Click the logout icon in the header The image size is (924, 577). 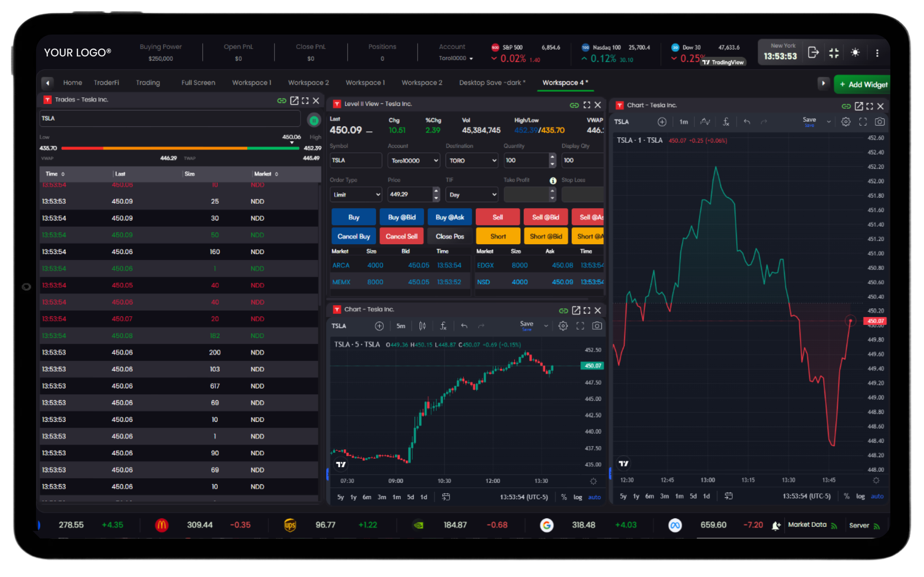(x=813, y=53)
